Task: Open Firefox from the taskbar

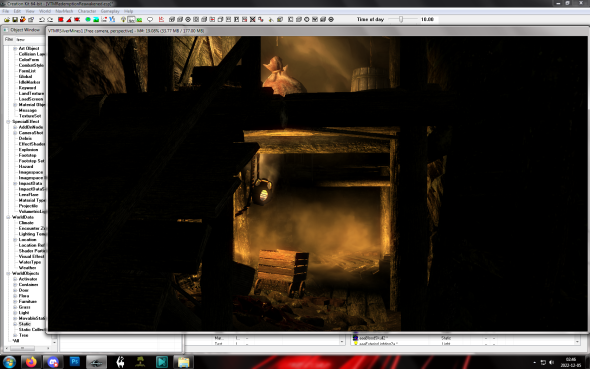Action: pos(31,362)
